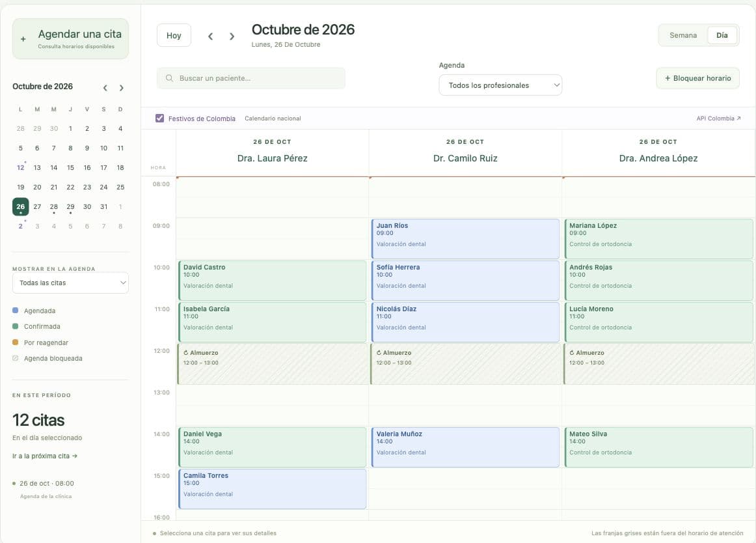Toggle the Festivos de Colombia checkbox
The image size is (756, 543).
[159, 118]
